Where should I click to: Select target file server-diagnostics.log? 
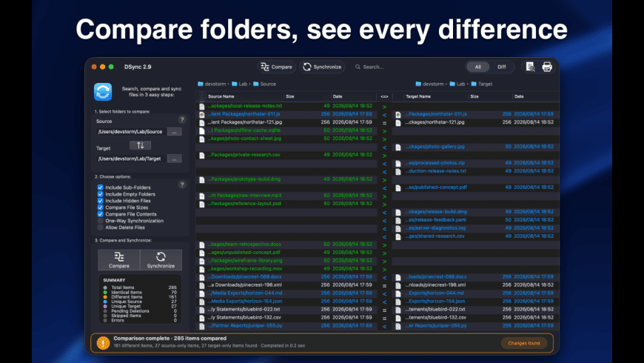coord(435,228)
